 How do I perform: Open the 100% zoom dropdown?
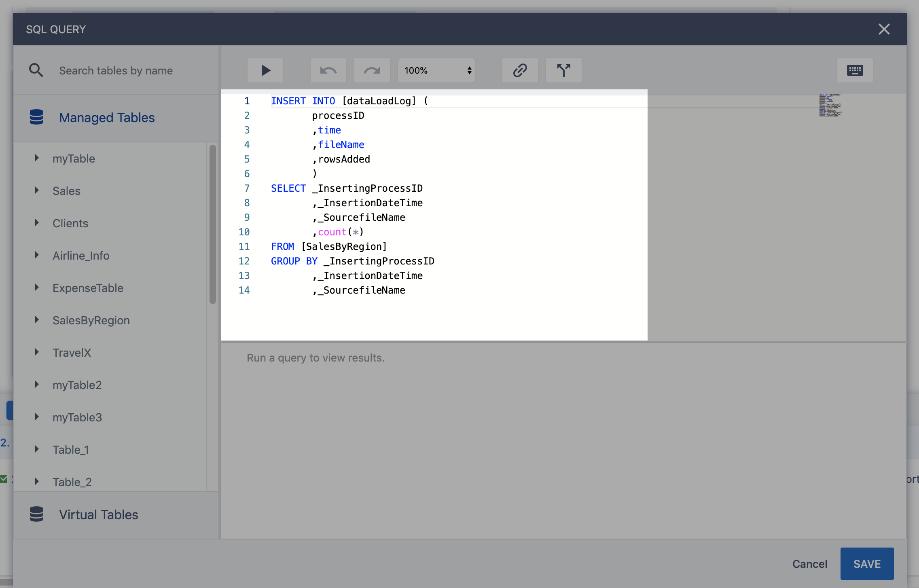pyautogui.click(x=436, y=70)
